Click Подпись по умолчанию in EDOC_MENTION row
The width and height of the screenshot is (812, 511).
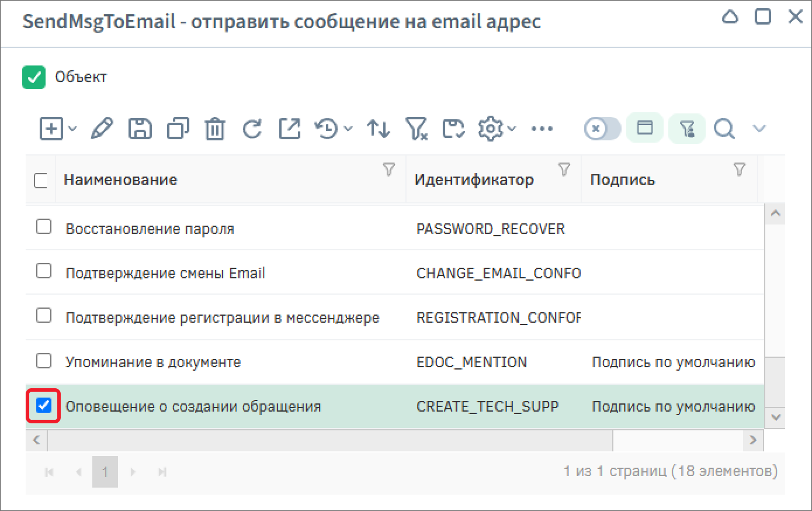tap(674, 362)
